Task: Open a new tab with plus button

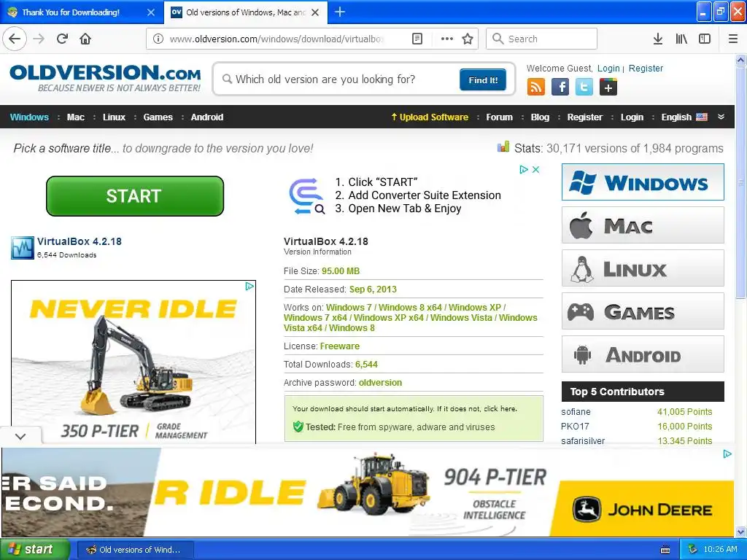Action: click(340, 12)
